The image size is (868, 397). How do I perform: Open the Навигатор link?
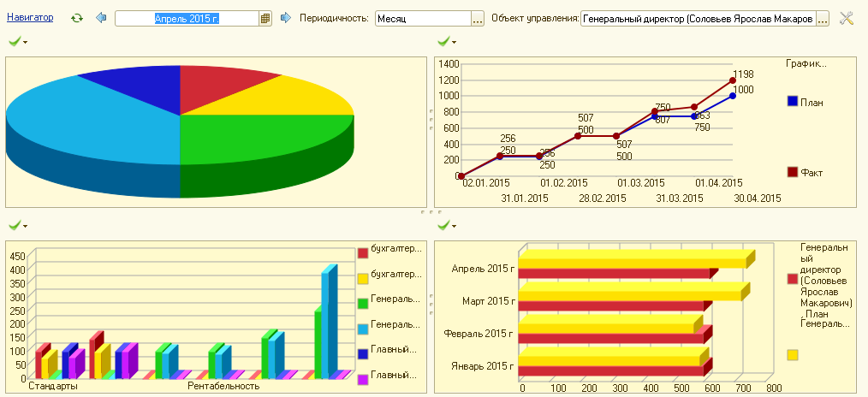(x=30, y=17)
